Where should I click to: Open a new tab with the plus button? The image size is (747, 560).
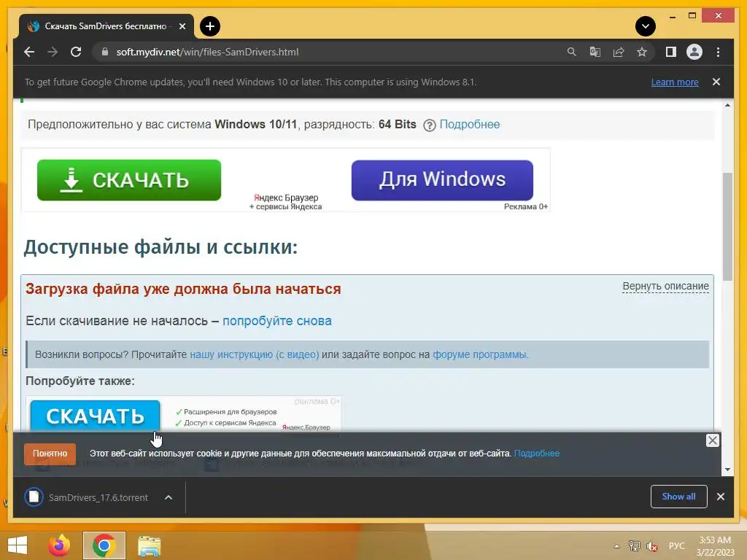point(209,26)
